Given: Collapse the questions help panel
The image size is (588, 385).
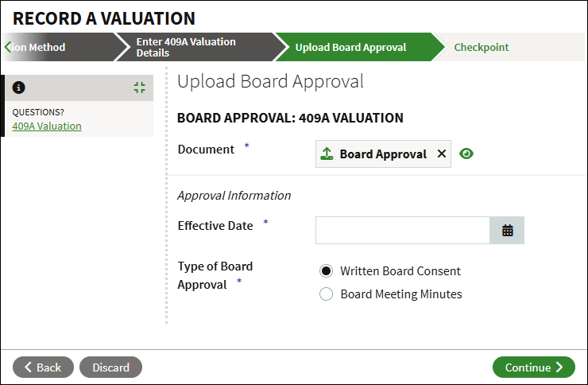Looking at the screenshot, I should (x=140, y=87).
